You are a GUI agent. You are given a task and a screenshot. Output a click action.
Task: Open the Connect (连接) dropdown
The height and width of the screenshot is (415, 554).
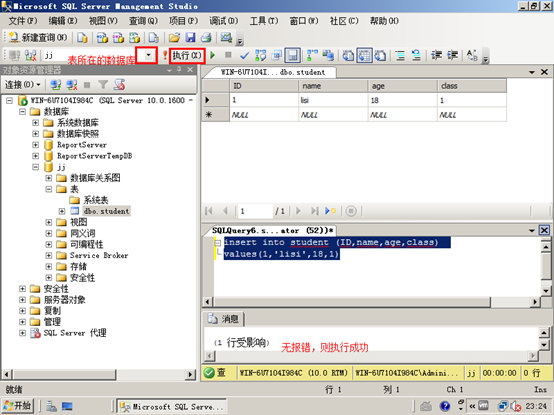click(23, 85)
